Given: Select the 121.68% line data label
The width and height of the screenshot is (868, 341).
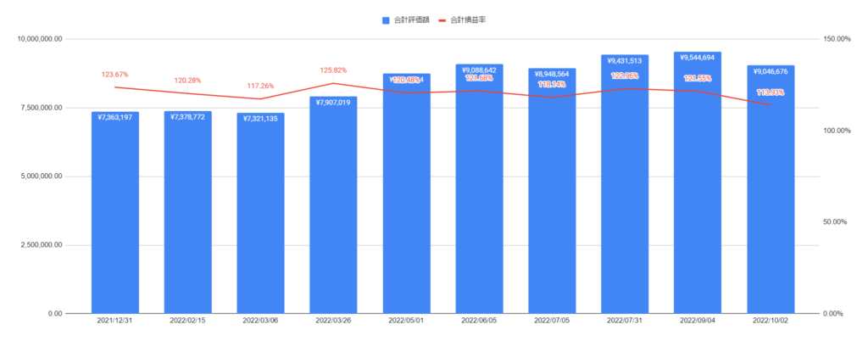Looking at the screenshot, I should 479,78.
